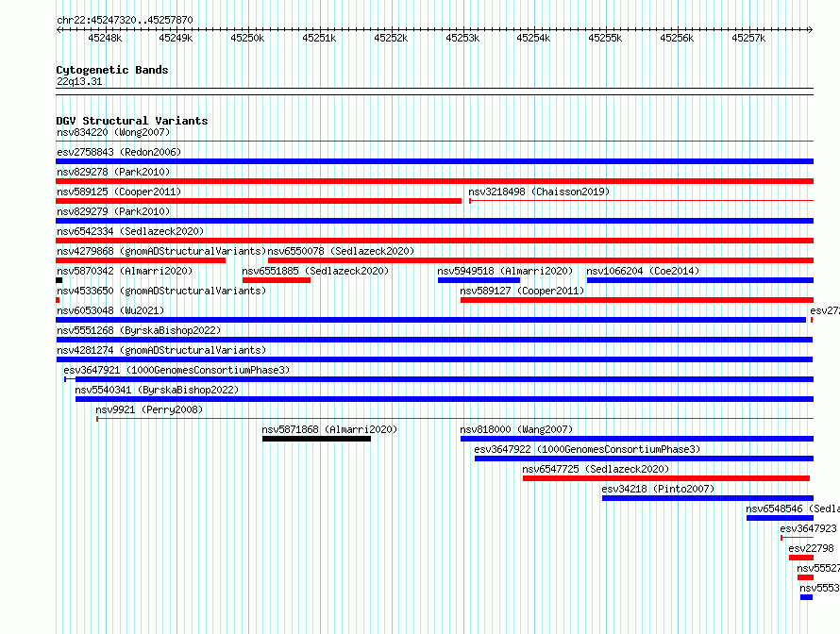Click the chr22:45247320..45257870 coordinates text
This screenshot has width=840, height=634.
coord(125,20)
